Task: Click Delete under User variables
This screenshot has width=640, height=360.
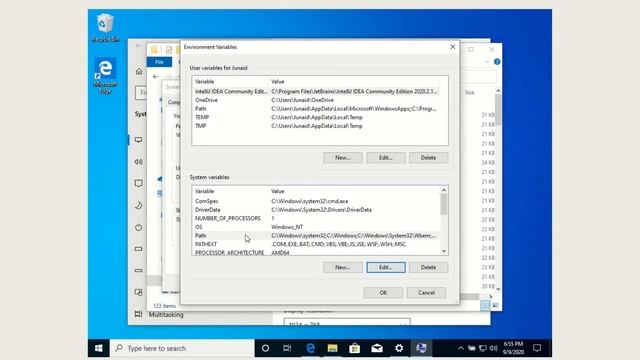Action: [x=428, y=158]
